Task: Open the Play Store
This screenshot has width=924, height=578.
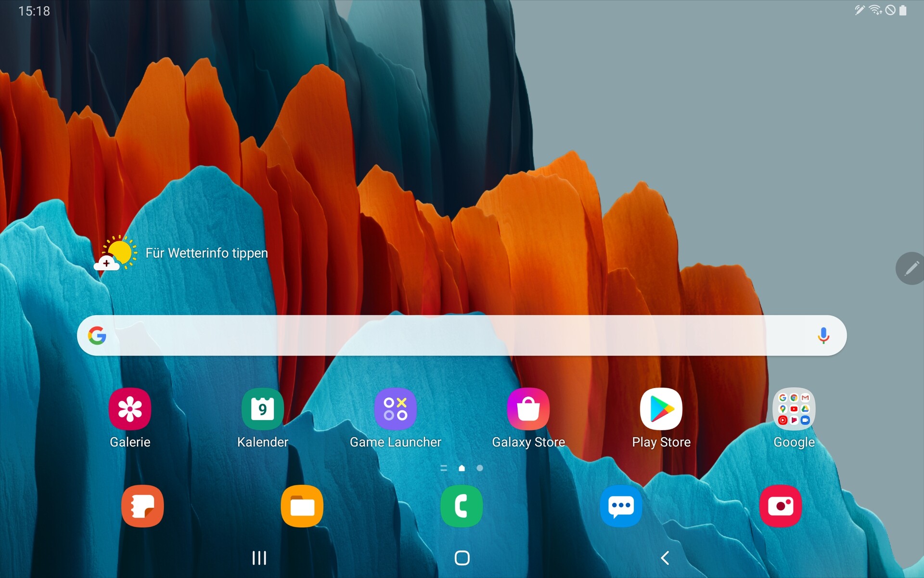Action: click(661, 409)
